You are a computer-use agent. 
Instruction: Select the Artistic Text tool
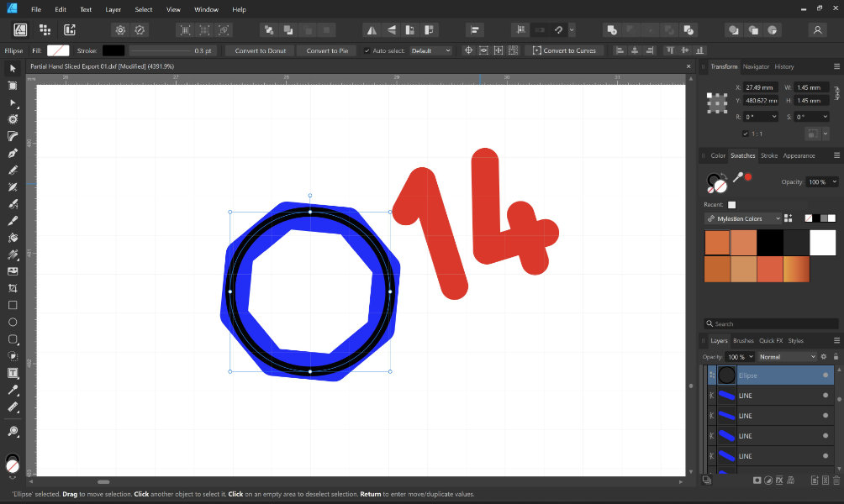coord(13,373)
